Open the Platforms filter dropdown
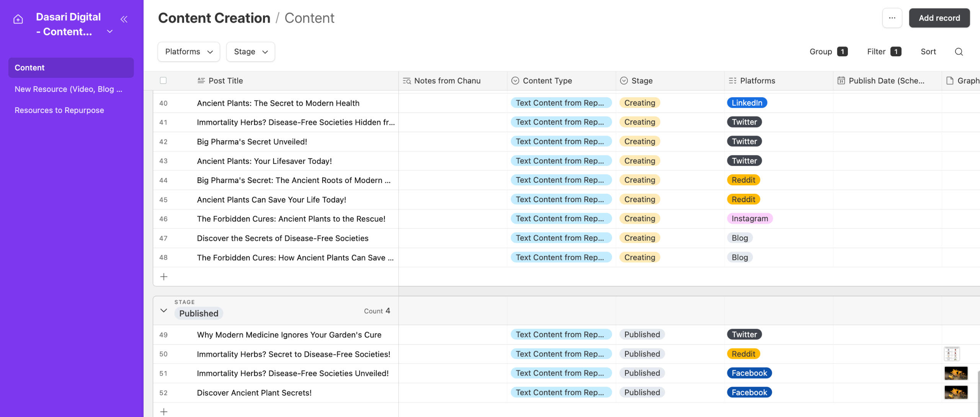 pyautogui.click(x=189, y=52)
